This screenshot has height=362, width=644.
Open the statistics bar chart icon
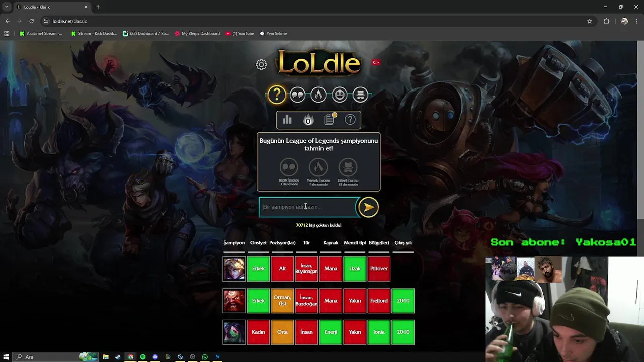(287, 120)
